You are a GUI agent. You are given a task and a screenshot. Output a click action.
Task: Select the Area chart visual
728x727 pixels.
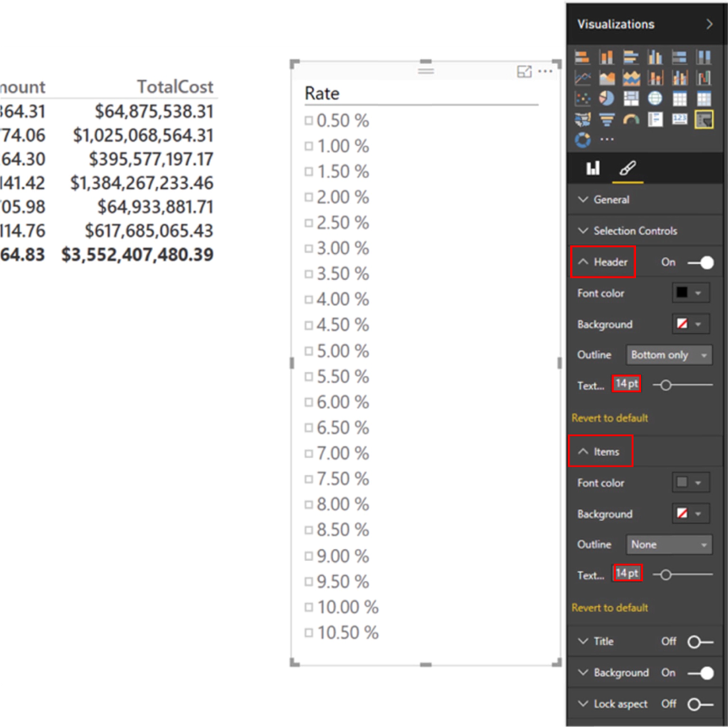[607, 78]
